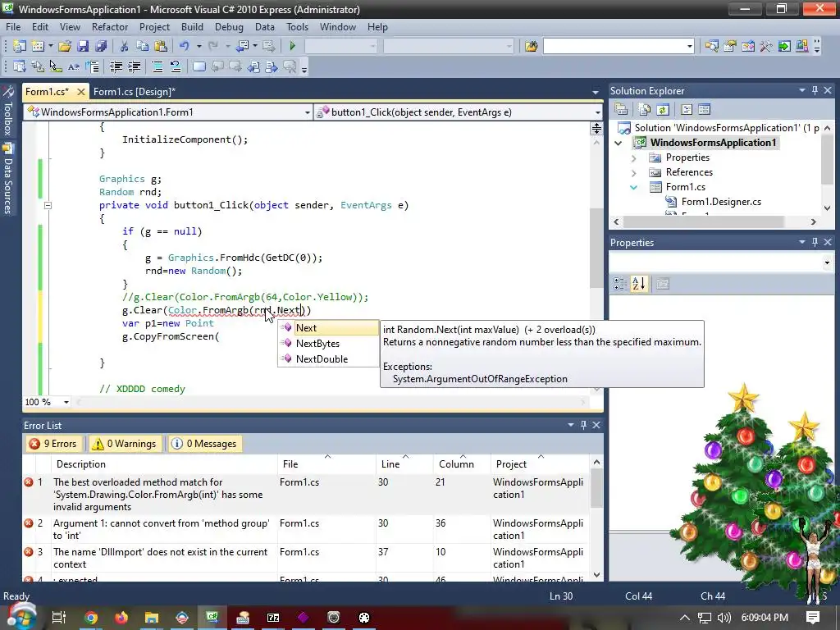Collapse the Form1.cs node in Solution Explorer

(634, 188)
